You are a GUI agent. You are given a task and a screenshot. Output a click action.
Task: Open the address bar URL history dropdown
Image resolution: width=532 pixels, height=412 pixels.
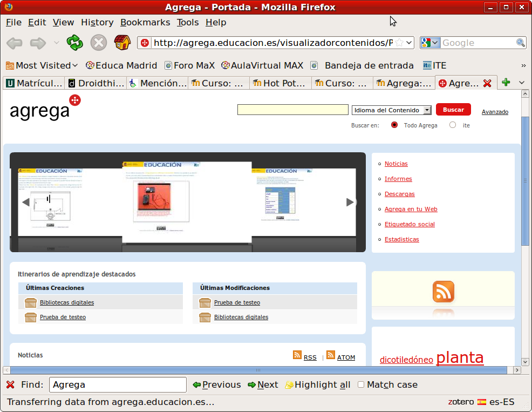tap(409, 43)
